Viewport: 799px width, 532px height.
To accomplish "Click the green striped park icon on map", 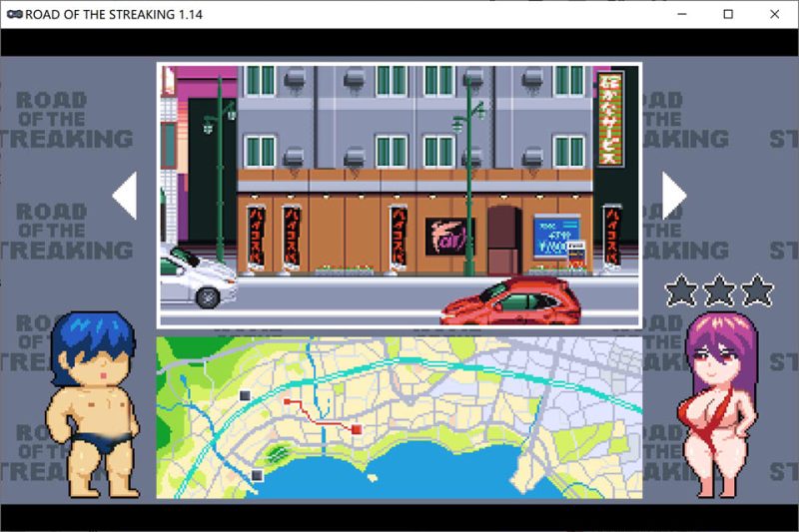I will 280,452.
